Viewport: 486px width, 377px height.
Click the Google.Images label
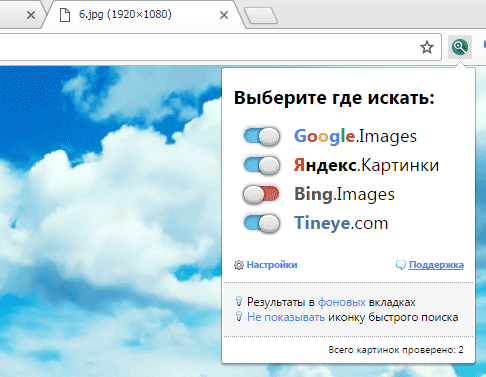click(355, 136)
